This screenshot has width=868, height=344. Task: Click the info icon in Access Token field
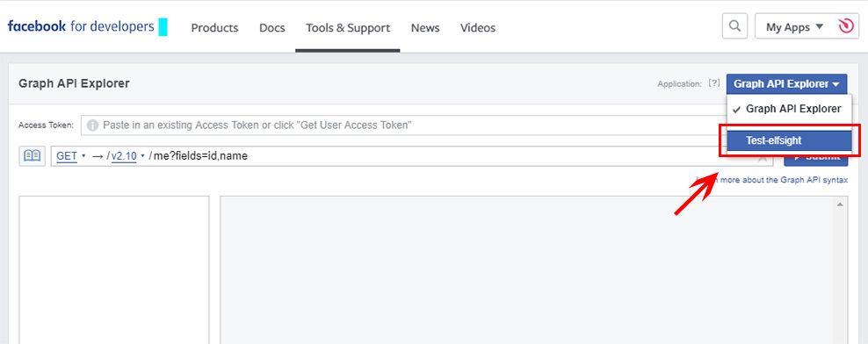(92, 125)
